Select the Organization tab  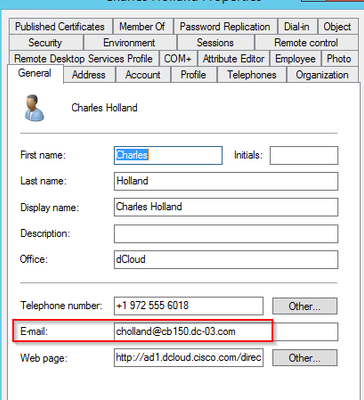(x=322, y=75)
